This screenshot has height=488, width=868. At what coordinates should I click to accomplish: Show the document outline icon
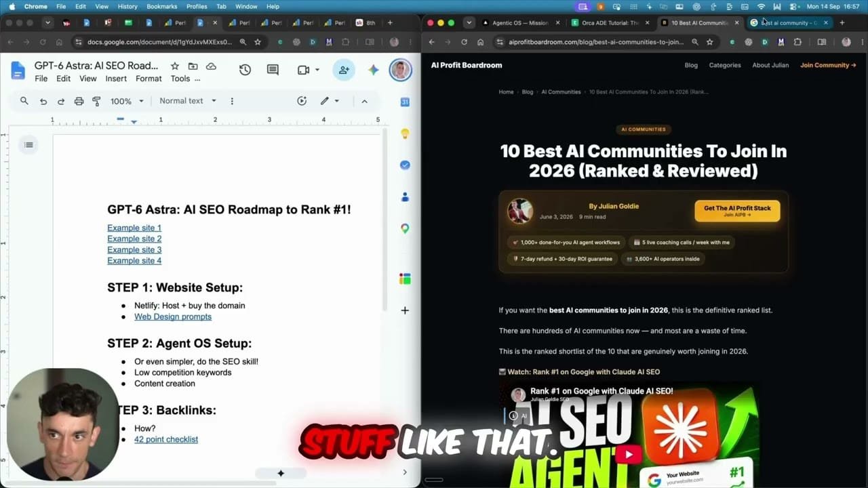click(x=28, y=144)
